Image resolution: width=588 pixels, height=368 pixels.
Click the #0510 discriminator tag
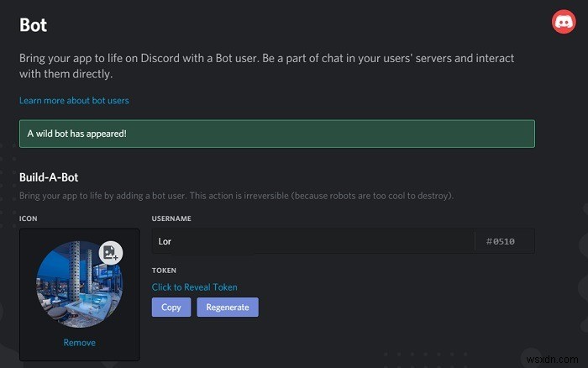click(501, 241)
